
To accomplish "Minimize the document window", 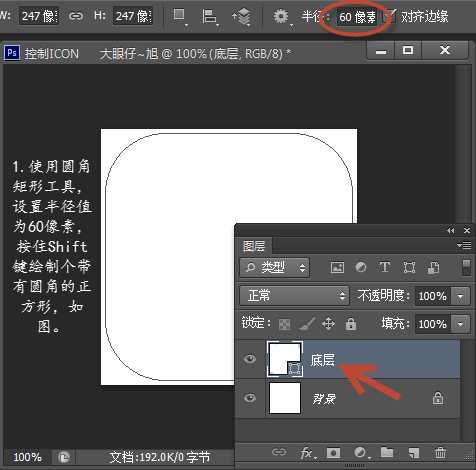I will pos(381,51).
